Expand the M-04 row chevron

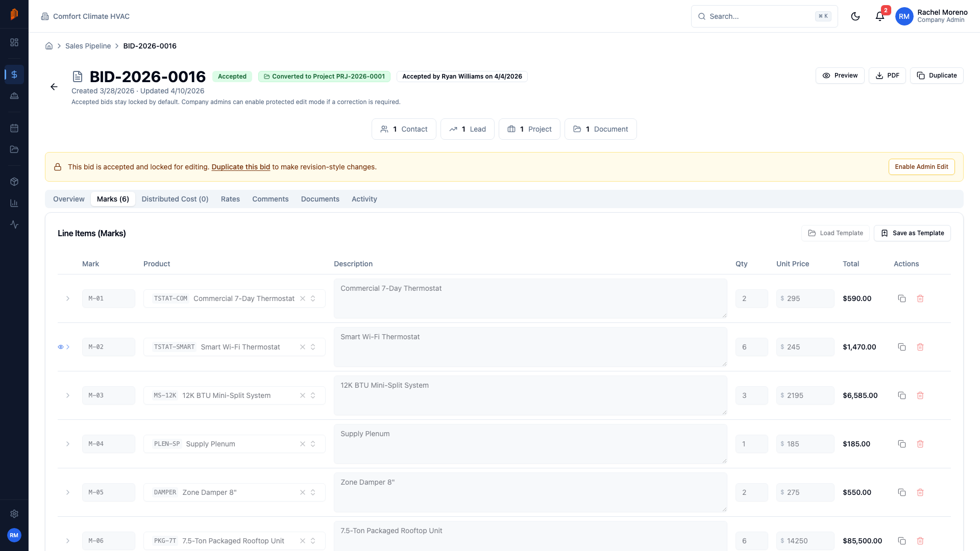click(x=68, y=444)
